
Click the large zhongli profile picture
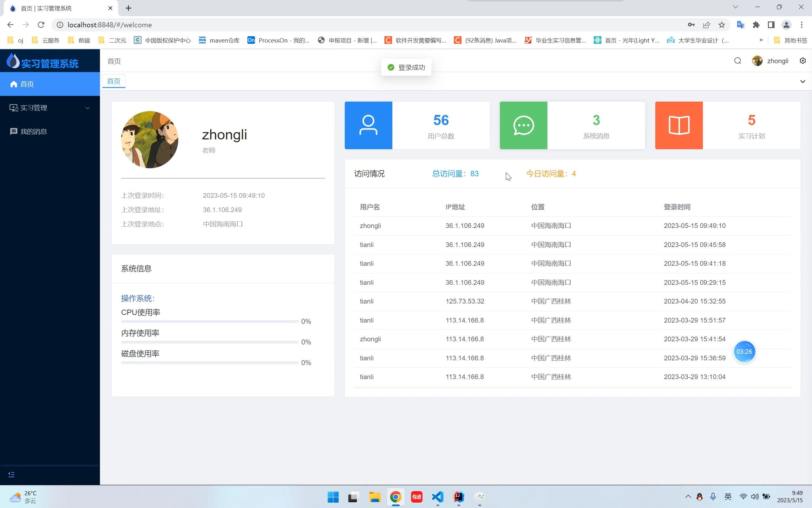coord(150,140)
